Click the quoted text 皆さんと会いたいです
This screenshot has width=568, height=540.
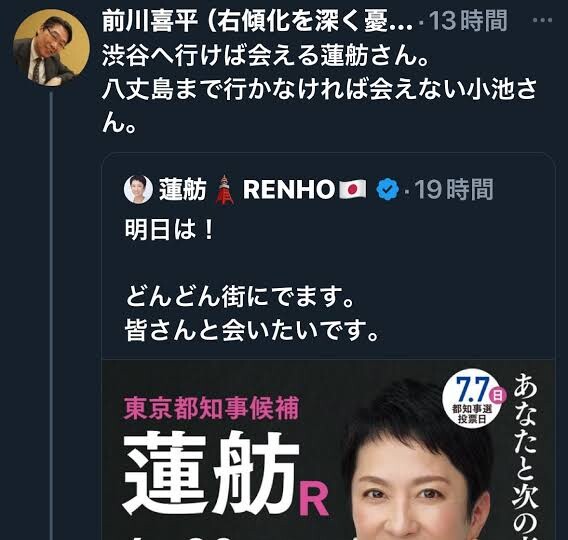click(x=252, y=330)
